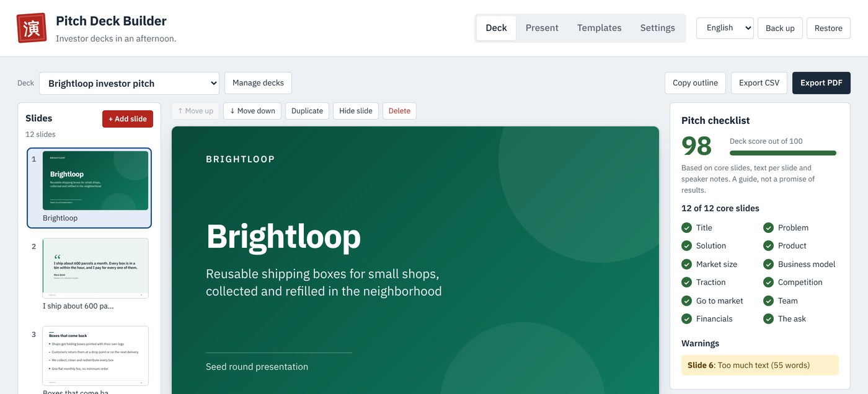Click the check icon beside The ask
The image size is (868, 394).
tap(768, 318)
